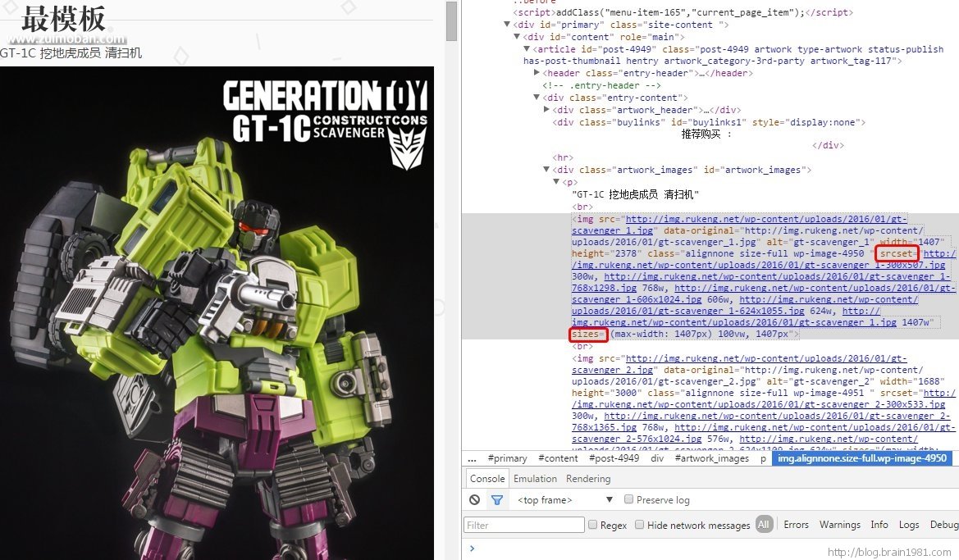Image resolution: width=959 pixels, height=560 pixels.
Task: Focus the console Filter input field
Action: click(x=523, y=525)
